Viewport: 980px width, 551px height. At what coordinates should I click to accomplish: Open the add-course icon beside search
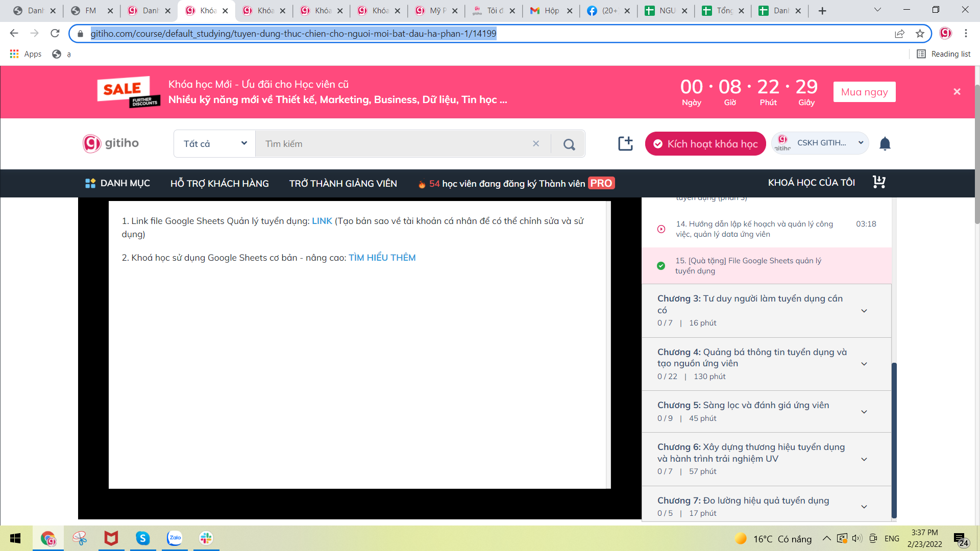click(625, 143)
